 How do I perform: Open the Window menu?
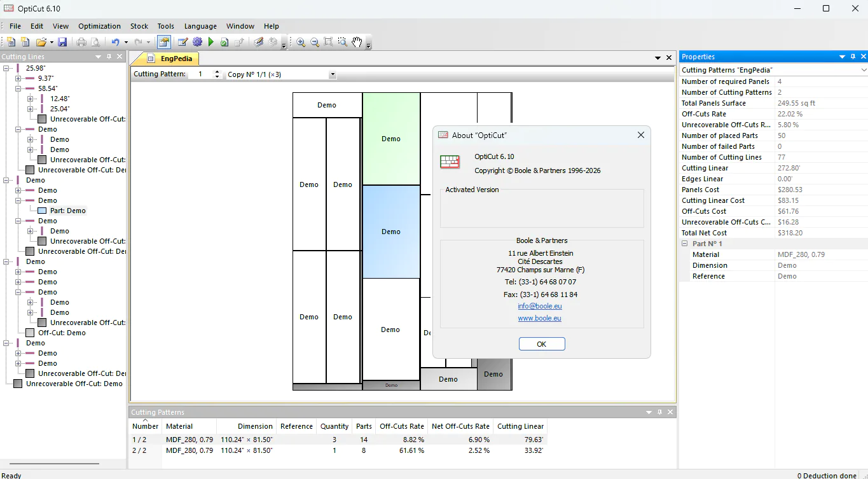[x=240, y=26]
